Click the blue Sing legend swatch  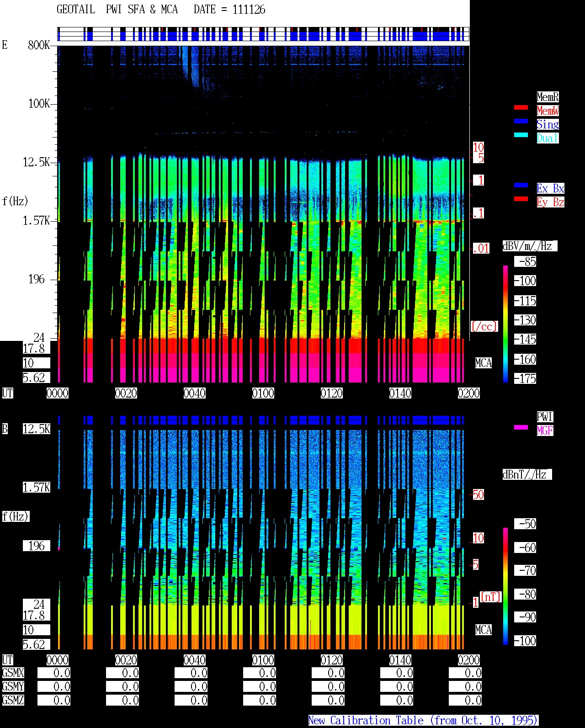pos(521,122)
